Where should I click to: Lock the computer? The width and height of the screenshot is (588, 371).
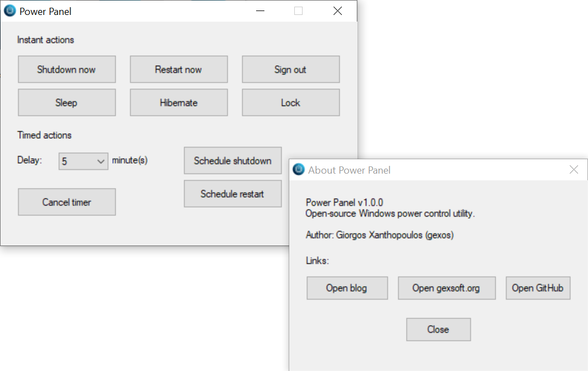[x=290, y=102]
